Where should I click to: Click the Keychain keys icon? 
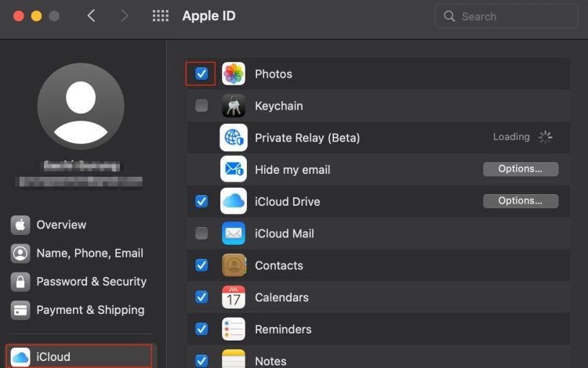[234, 106]
